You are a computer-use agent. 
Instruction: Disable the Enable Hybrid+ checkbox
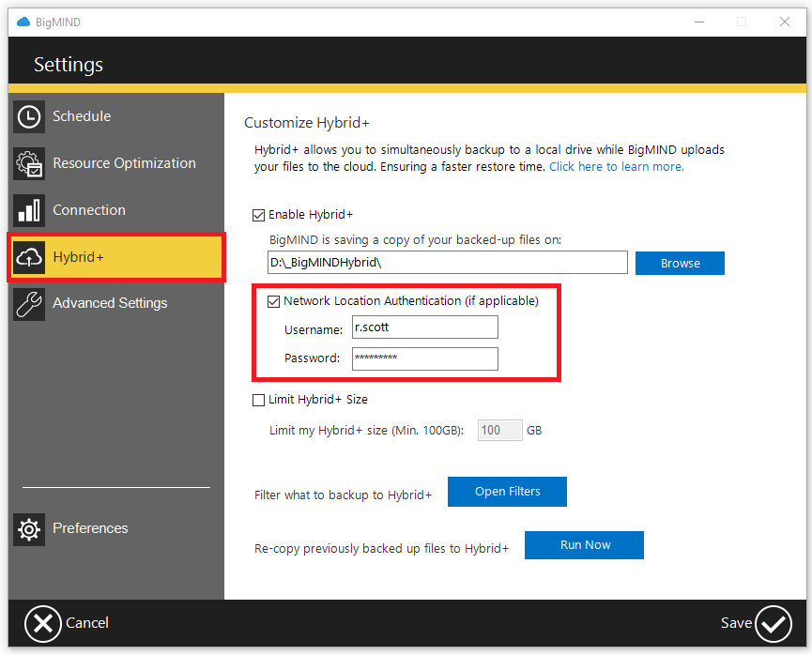tap(258, 215)
